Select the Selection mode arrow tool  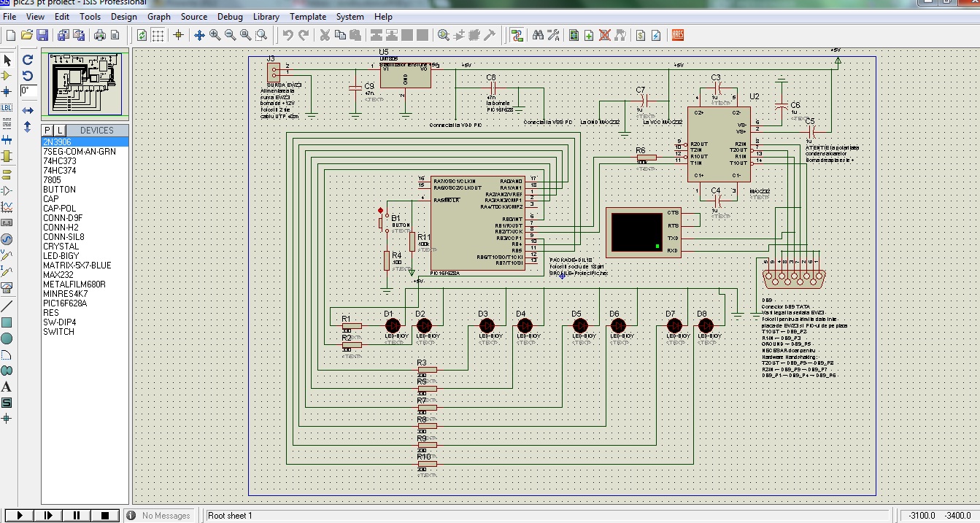click(x=7, y=60)
